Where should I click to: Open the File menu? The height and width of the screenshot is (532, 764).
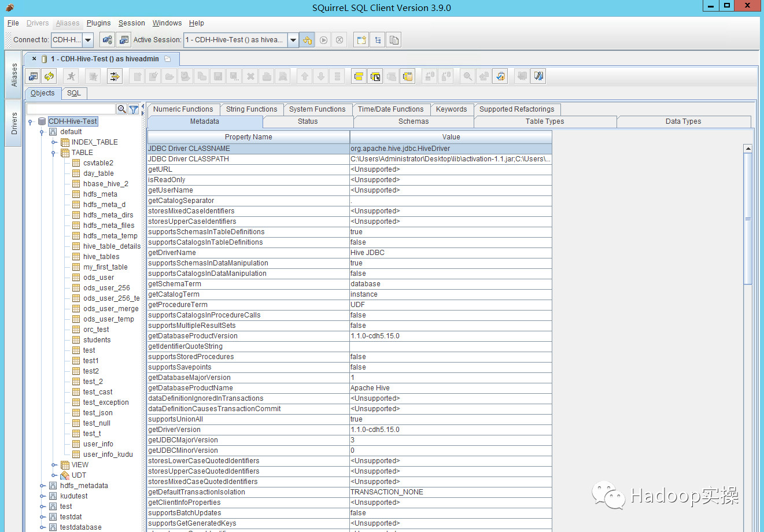pos(13,23)
